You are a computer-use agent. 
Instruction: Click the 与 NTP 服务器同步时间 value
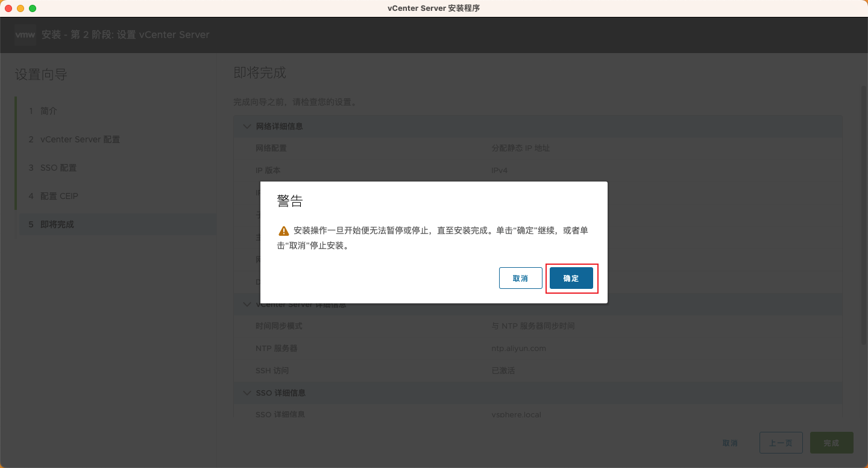(533, 326)
